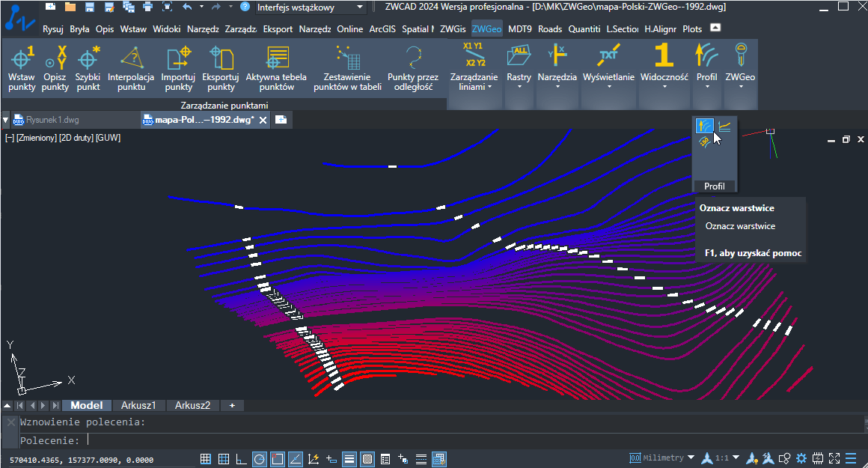Screen dimensions: 868x468
Task: Select the Opisz punkty tool
Action: [55, 68]
